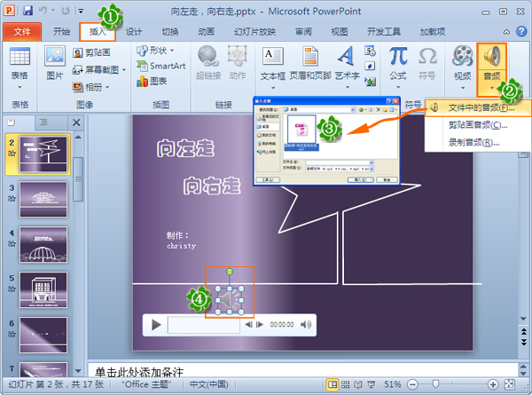Insert 剪贴画 clip art
This screenshot has height=395, width=532.
point(91,52)
